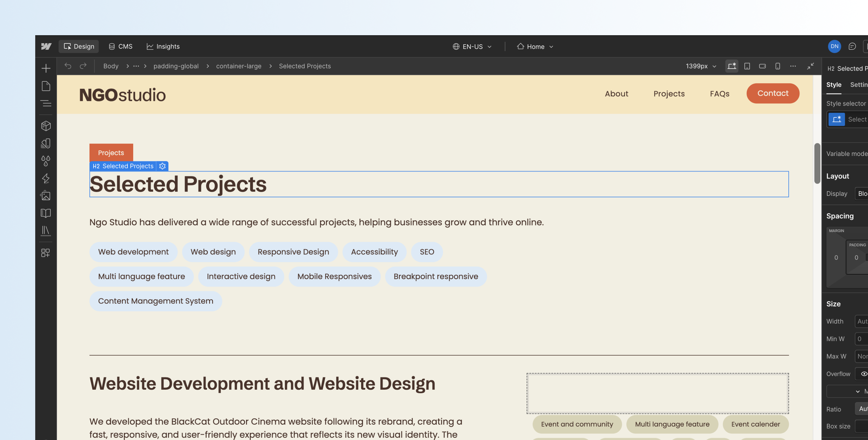Screen dimensions: 868x440
Task: Click the DN user avatar
Action: pos(835,46)
